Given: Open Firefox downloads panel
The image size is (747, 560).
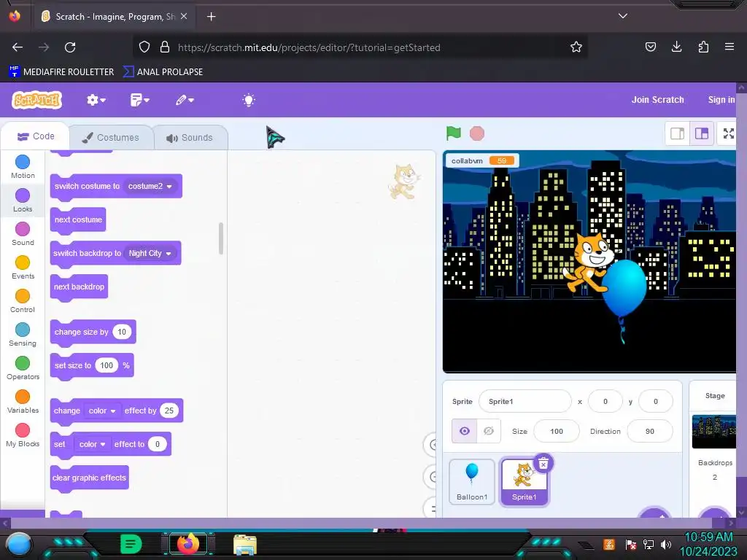Looking at the screenshot, I should tap(676, 47).
